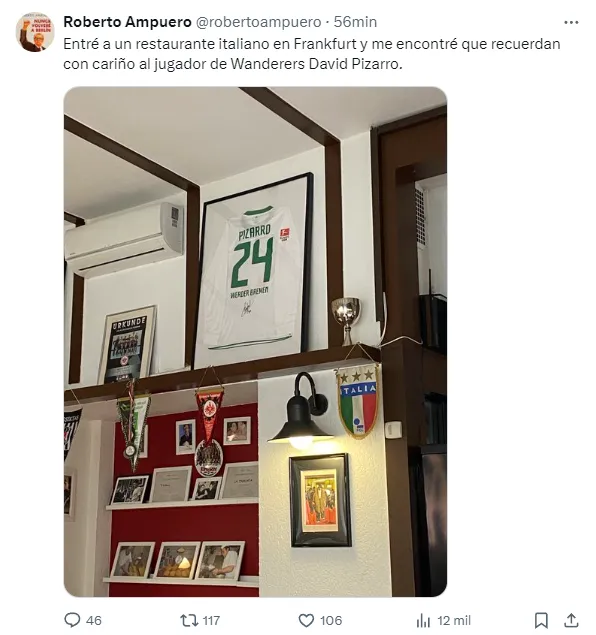Click the Italia pennant in the photo

358,401
